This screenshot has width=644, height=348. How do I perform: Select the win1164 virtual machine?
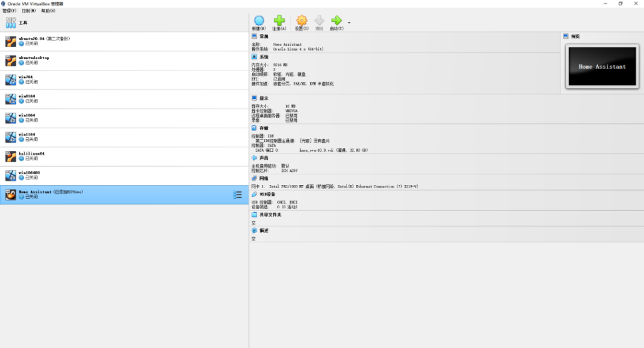click(124, 137)
